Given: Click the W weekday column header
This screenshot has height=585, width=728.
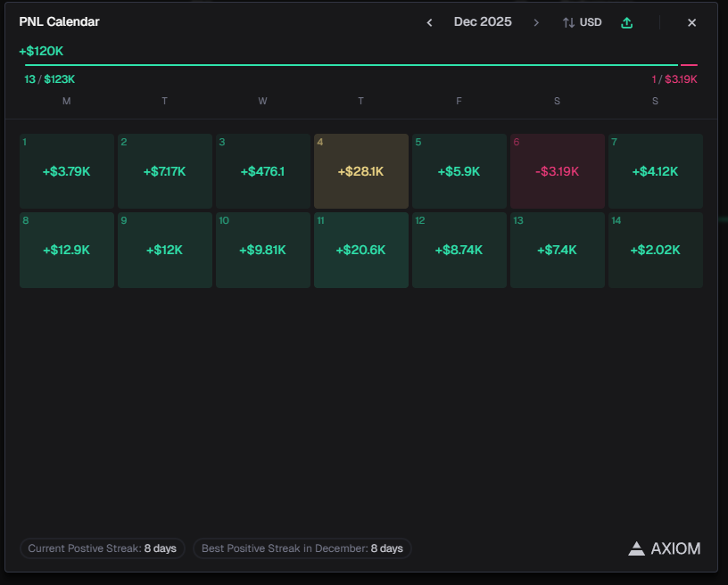Looking at the screenshot, I should tap(263, 101).
